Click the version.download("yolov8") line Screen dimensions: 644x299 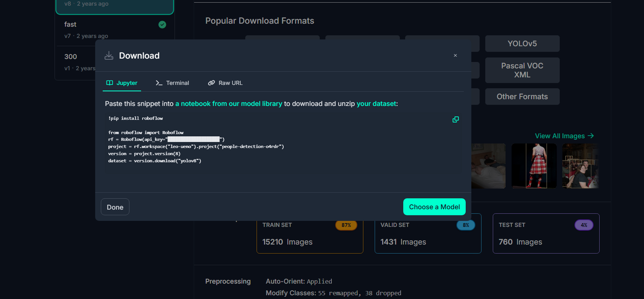[x=155, y=161]
